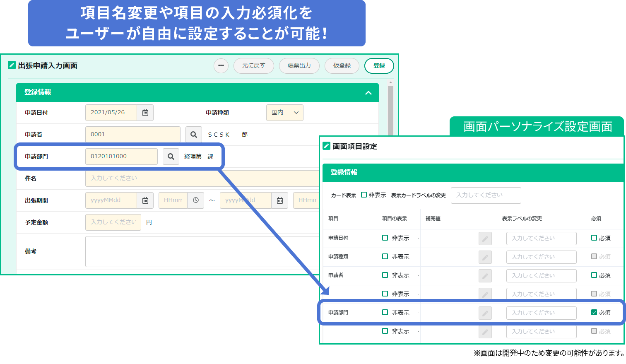Toggle the カード表示 非表示 checkbox
This screenshot has height=364, width=626.
click(x=363, y=195)
